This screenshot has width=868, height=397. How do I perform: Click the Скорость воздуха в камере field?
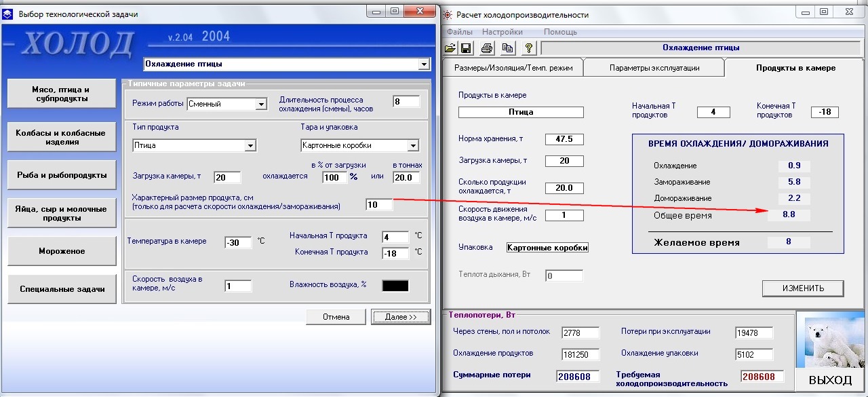point(238,286)
